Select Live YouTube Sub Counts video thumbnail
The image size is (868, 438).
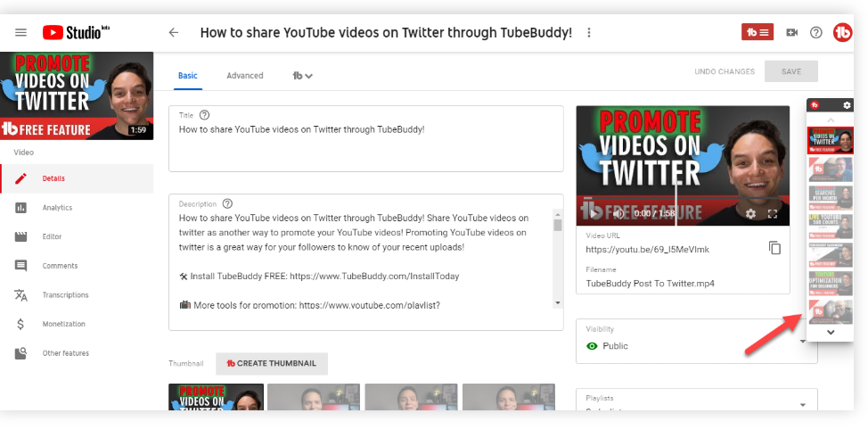pos(831,227)
